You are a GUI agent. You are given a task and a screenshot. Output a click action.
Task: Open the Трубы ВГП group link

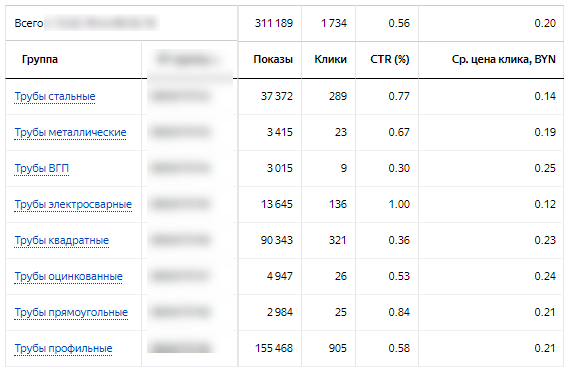42,169
